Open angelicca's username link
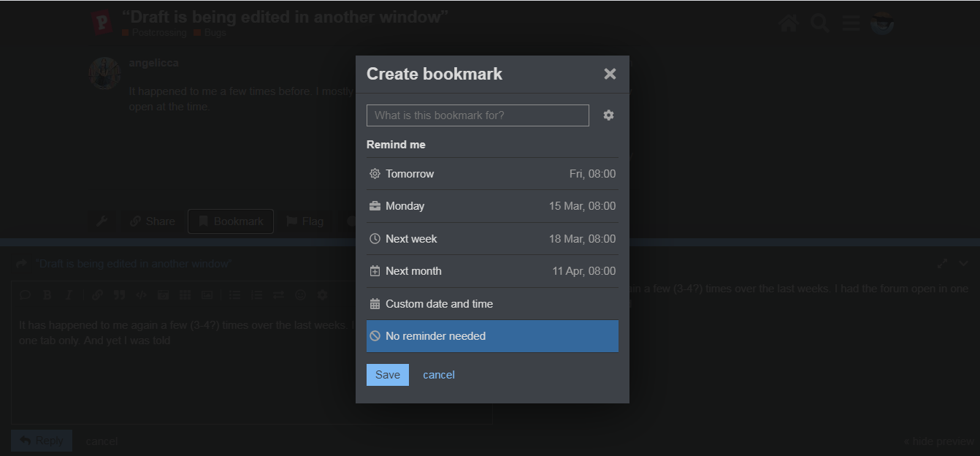Image resolution: width=980 pixels, height=456 pixels. coord(153,63)
